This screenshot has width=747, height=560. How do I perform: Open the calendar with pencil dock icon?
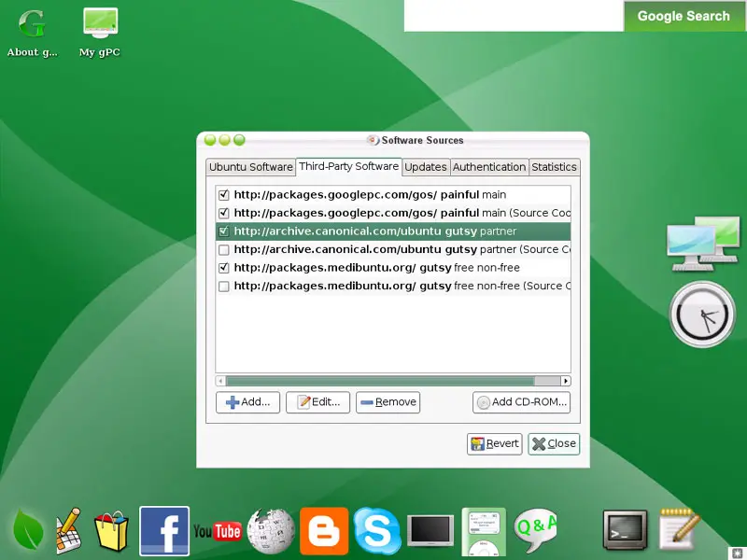[x=68, y=530]
